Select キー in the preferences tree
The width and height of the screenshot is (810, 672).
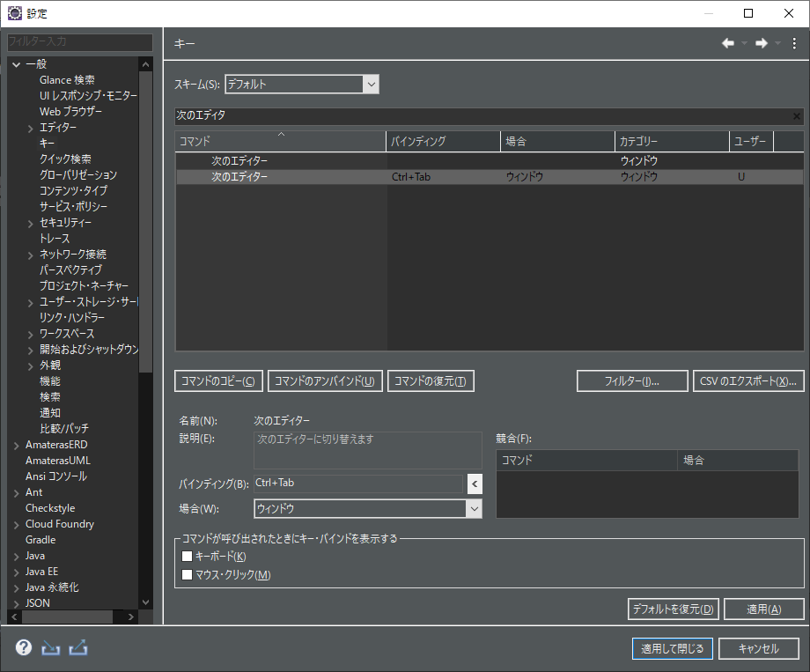[x=47, y=144]
